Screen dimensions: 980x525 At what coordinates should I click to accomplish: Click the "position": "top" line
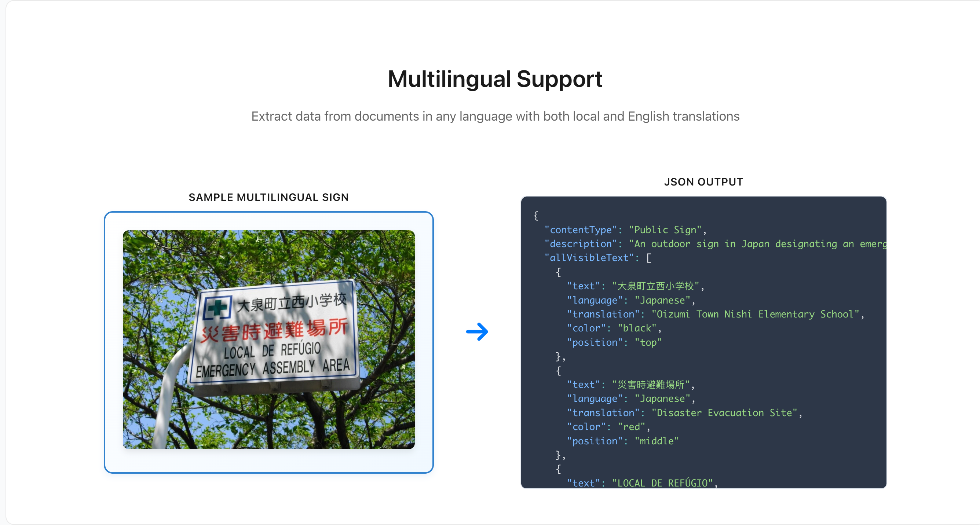[614, 342]
